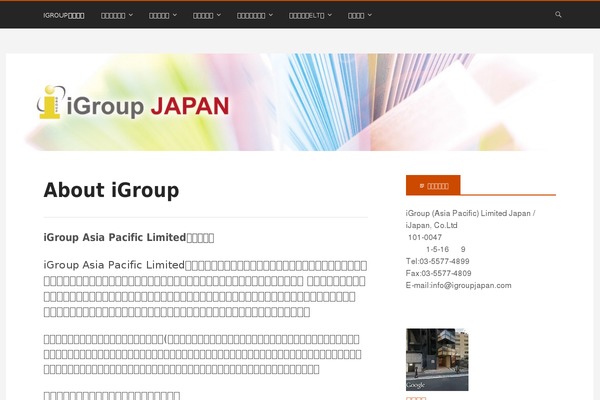This screenshot has height=400, width=600.
Task: Select the "Tel:03-5577-4899" line
Action: point(437,261)
